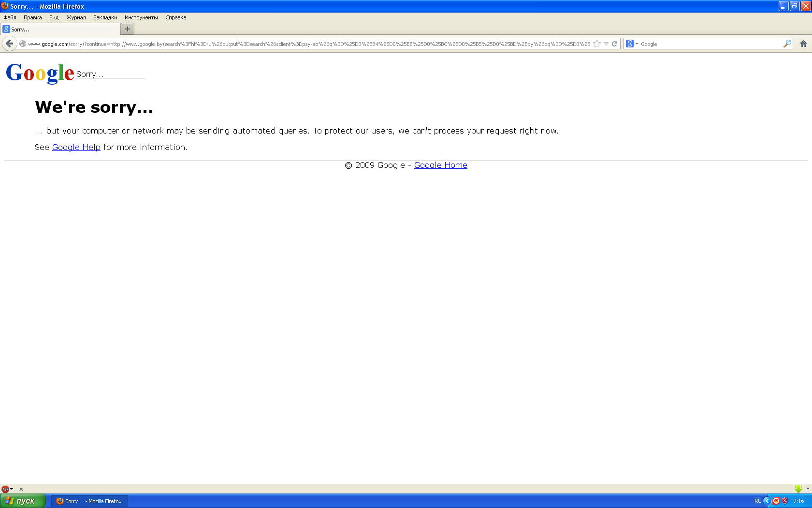Open the URL history dropdown arrow
Viewport: 812px width, 508px height.
click(x=606, y=44)
